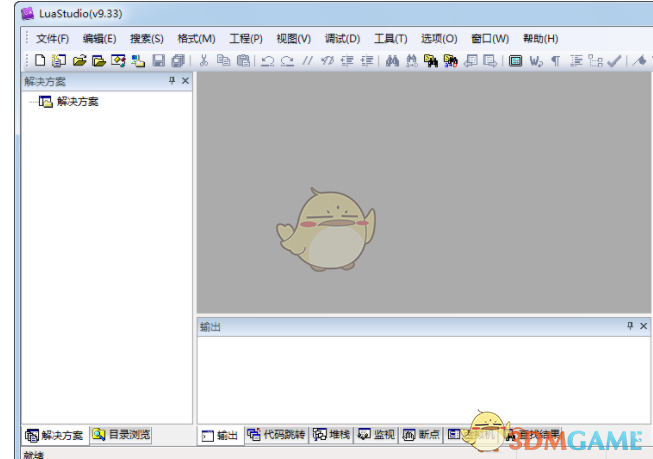Close the 输出 panel
The width and height of the screenshot is (653, 459).
pos(643,326)
